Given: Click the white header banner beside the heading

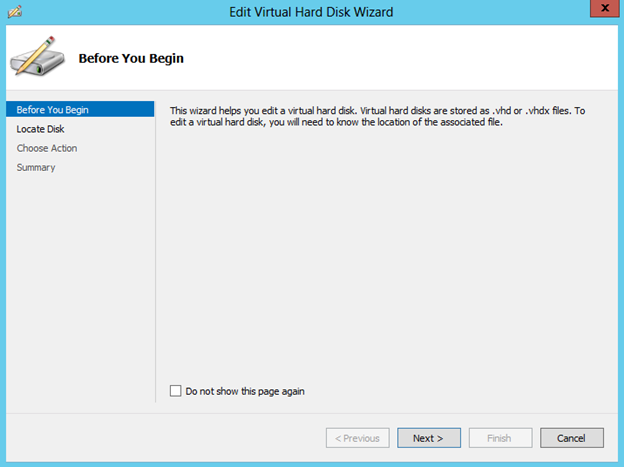Looking at the screenshot, I should [398, 58].
